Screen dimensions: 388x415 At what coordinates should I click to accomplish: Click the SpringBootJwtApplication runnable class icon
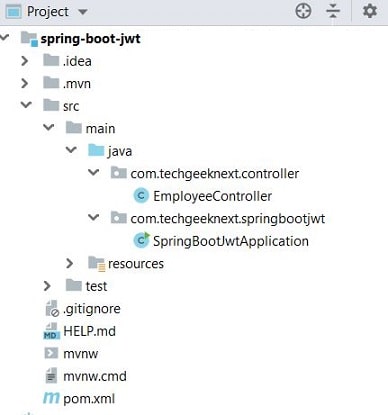(x=142, y=240)
